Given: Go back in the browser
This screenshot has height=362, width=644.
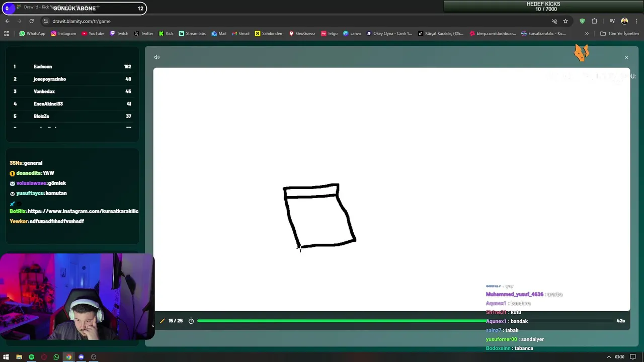Looking at the screenshot, I should pos(7,21).
